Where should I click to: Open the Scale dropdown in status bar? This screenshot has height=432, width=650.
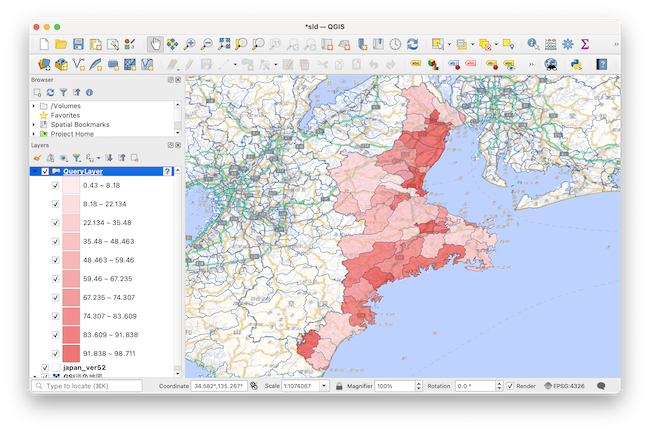click(324, 386)
